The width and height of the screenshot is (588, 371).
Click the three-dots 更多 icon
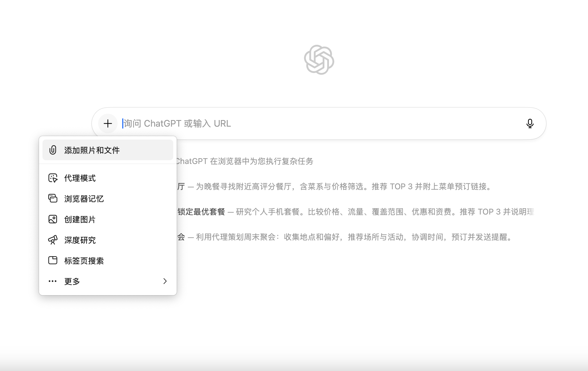[52, 281]
